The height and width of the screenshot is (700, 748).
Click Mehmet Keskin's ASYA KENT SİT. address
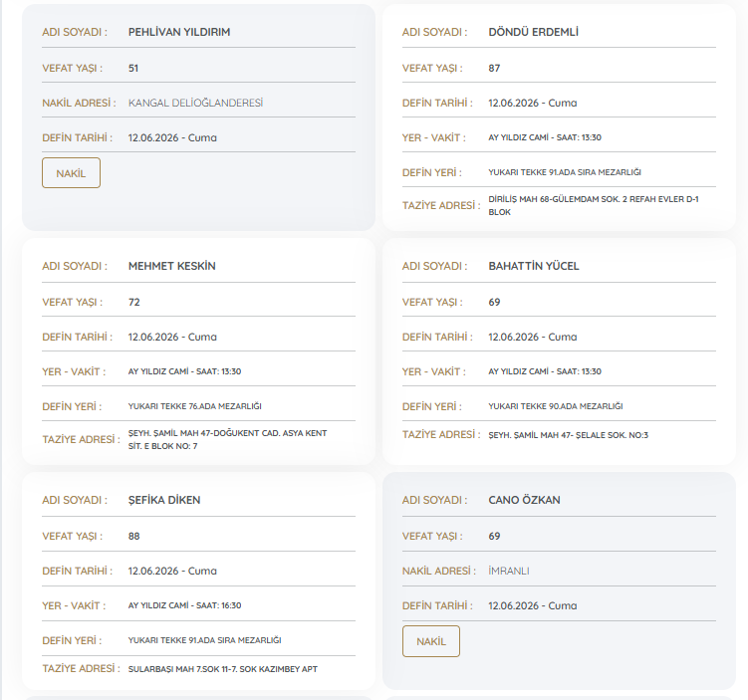click(x=227, y=440)
